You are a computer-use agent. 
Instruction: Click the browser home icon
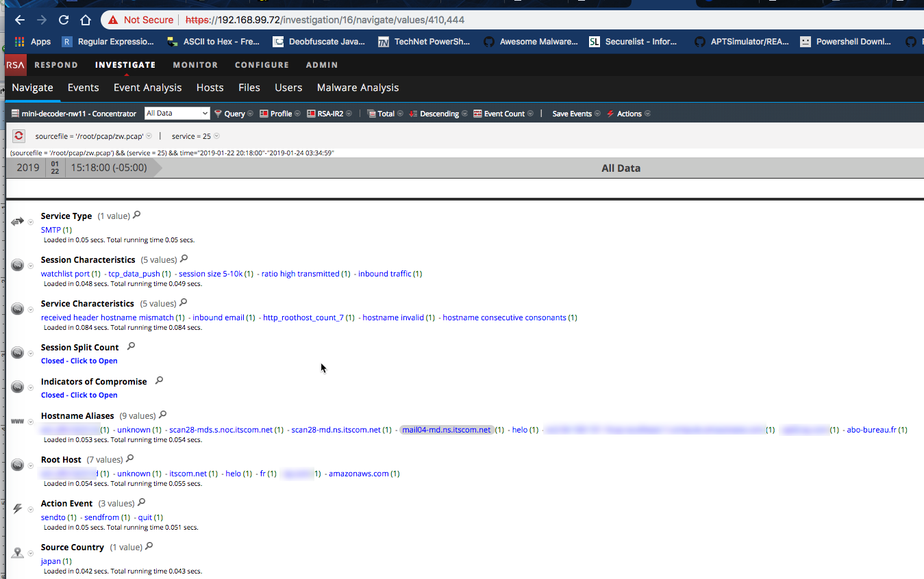pyautogui.click(x=86, y=20)
